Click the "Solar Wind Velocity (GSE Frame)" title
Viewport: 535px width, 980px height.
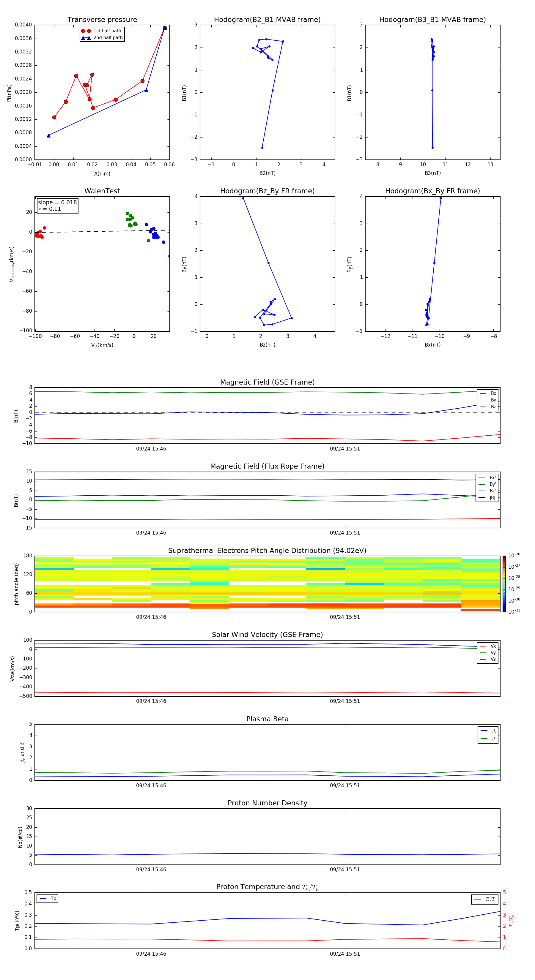pyautogui.click(x=267, y=635)
